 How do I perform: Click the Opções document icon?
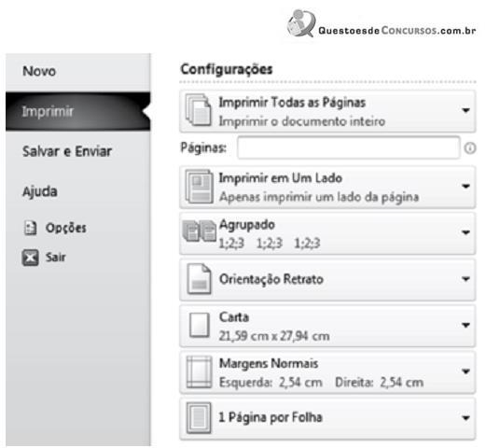(30, 228)
